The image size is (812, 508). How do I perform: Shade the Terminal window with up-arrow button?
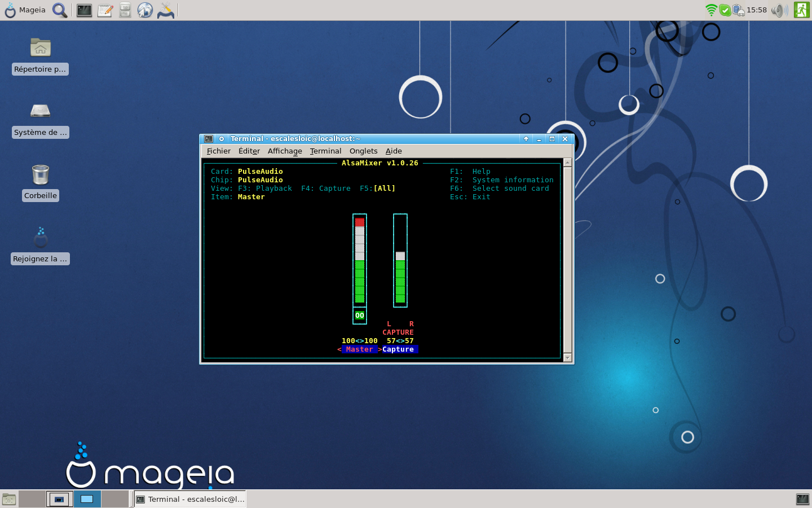click(526, 139)
